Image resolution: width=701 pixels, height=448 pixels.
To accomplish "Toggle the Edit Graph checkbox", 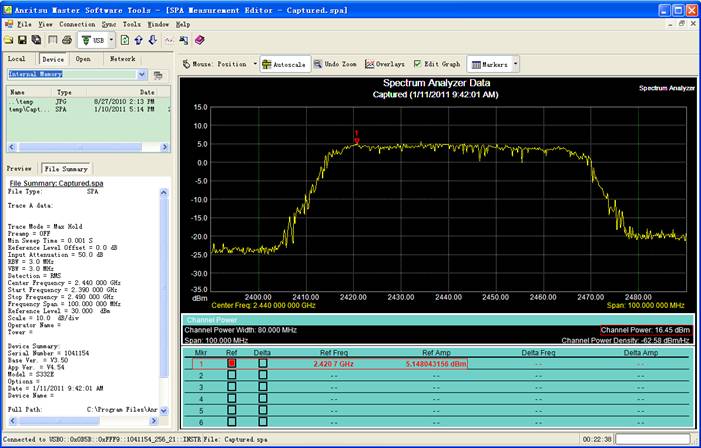I will tap(418, 64).
